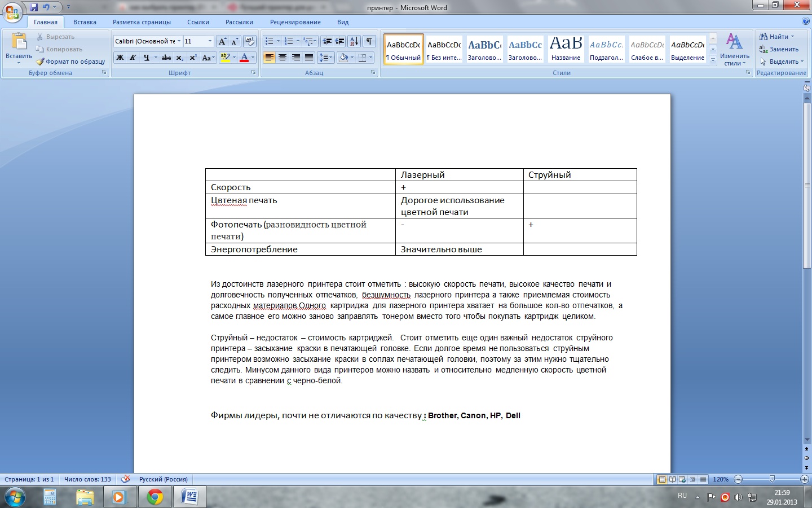This screenshot has width=812, height=508.
Task: Open the highlight color dropdown arrow
Action: pyautogui.click(x=234, y=58)
